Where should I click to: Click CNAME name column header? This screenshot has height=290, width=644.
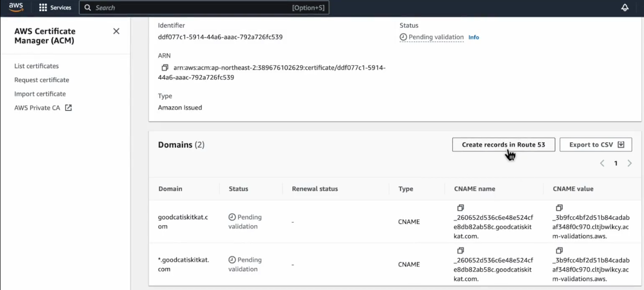475,189
